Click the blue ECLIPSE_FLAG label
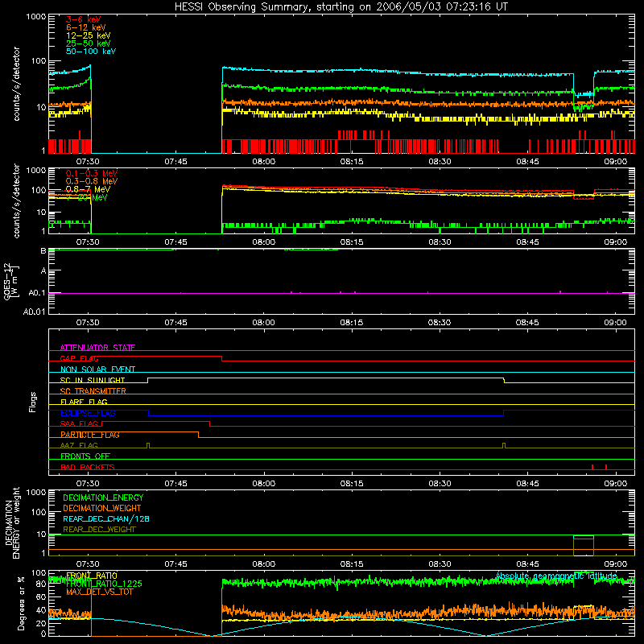Screen dimensions: 644x644 [88, 413]
